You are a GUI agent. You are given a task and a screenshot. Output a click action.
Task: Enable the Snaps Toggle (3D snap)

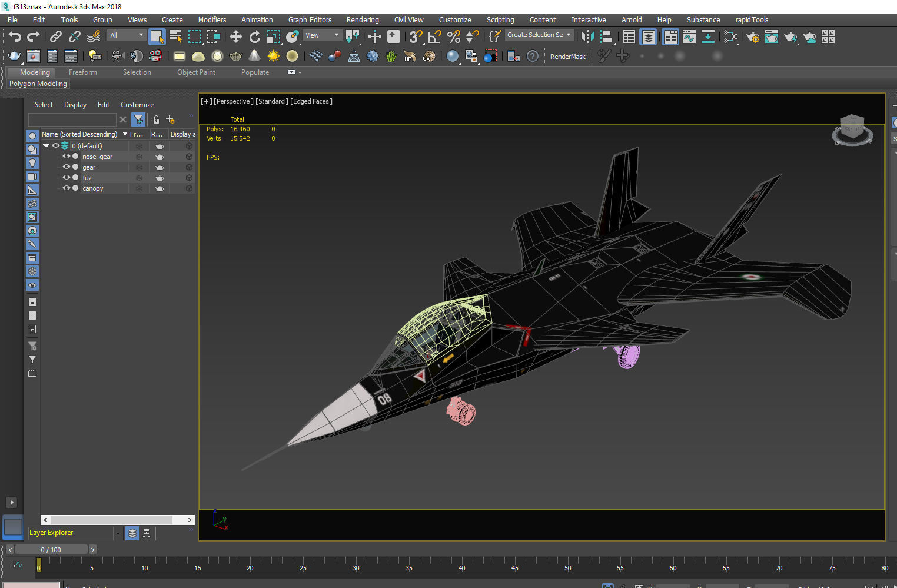(416, 36)
